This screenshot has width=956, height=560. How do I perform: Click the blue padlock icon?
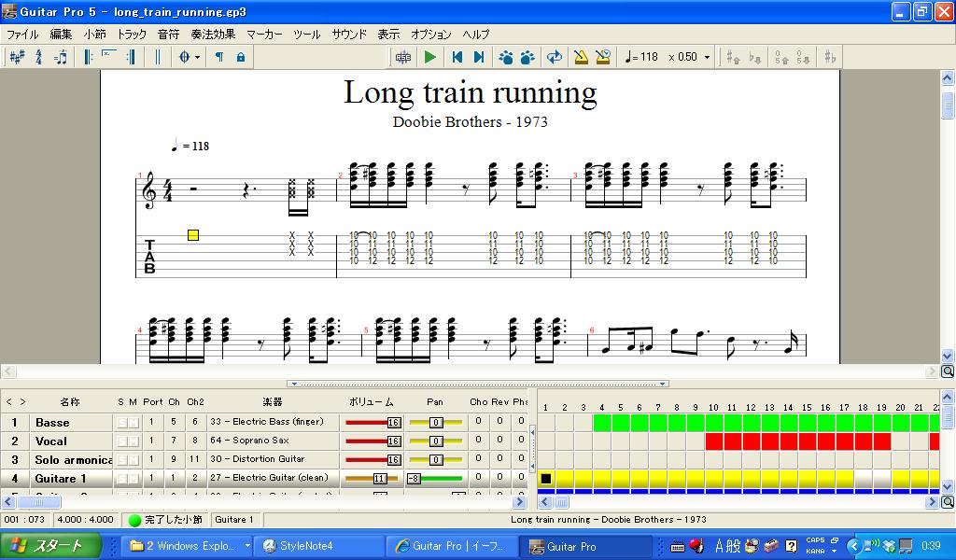[x=241, y=57]
